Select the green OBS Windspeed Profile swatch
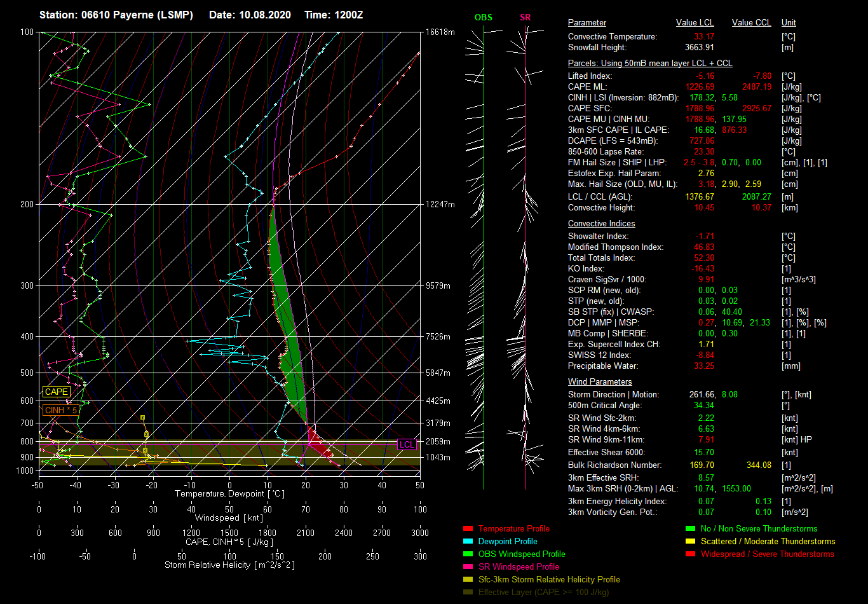 click(x=468, y=554)
